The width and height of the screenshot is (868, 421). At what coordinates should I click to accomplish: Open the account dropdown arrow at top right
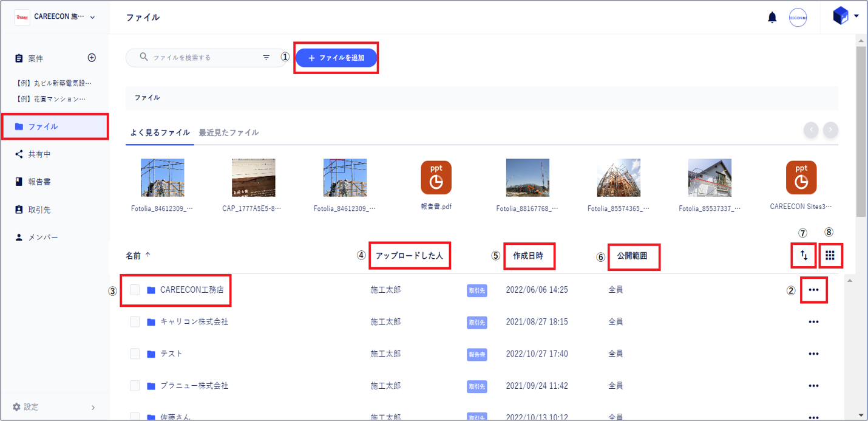point(856,16)
